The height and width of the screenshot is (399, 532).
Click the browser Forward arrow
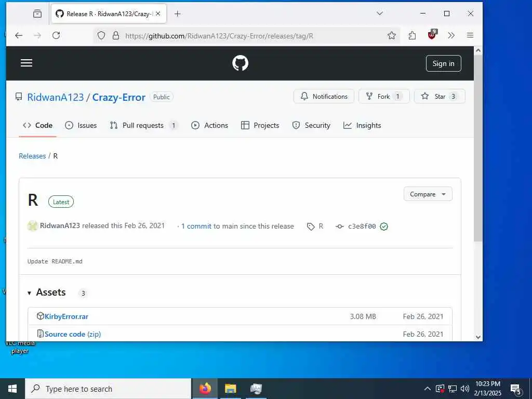(x=37, y=35)
